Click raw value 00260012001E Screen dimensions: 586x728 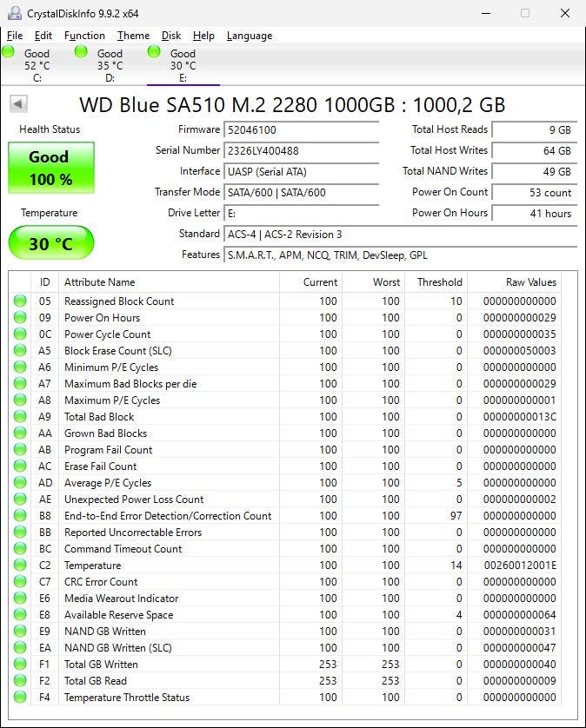coord(520,565)
